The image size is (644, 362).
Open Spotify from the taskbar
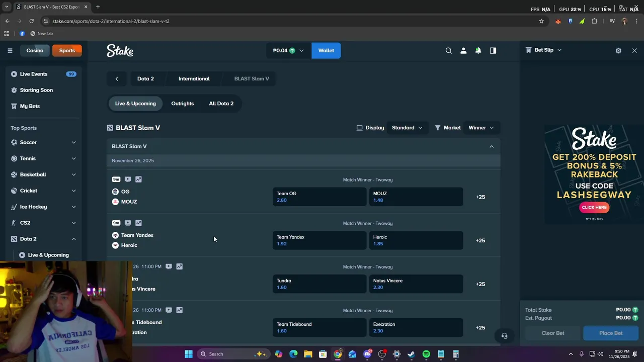[426, 354]
